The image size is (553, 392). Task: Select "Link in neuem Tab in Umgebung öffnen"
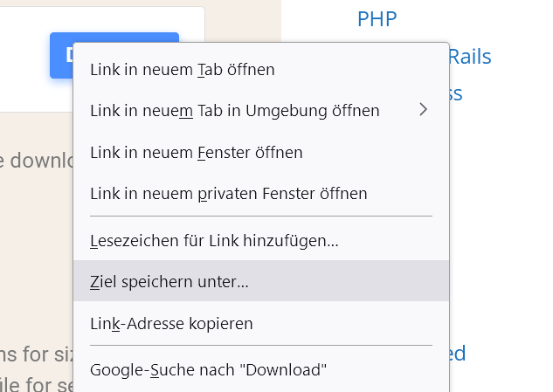click(x=234, y=111)
